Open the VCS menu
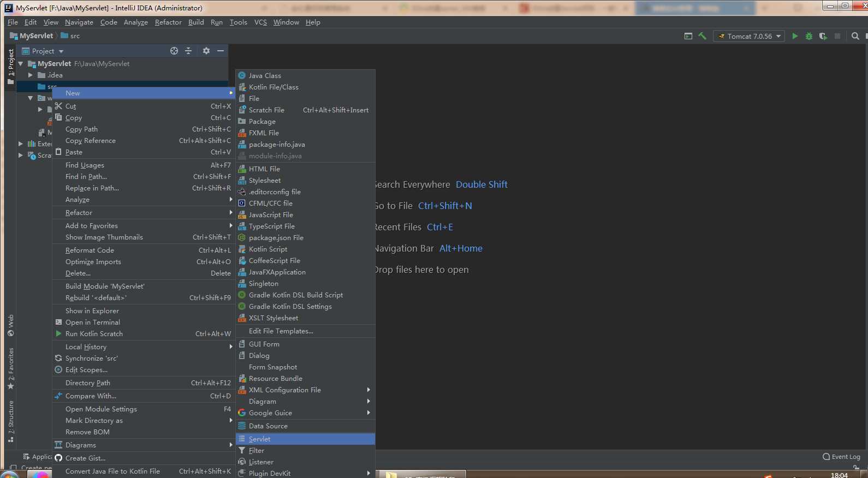868x478 pixels. pos(260,22)
